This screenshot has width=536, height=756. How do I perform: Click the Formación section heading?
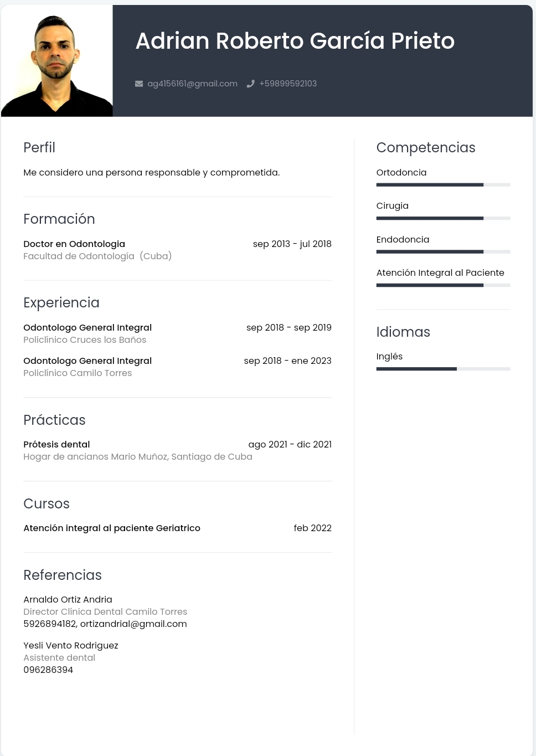click(59, 219)
